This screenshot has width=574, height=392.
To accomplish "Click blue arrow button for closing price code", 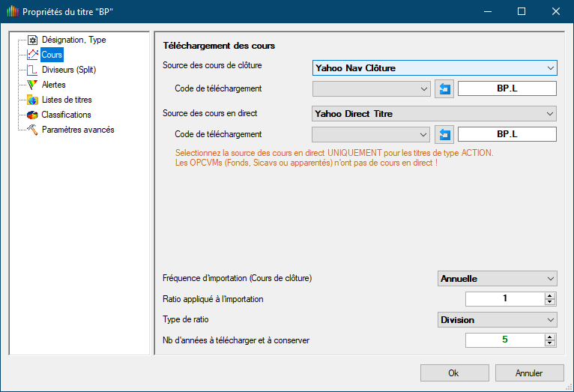I will 444,89.
